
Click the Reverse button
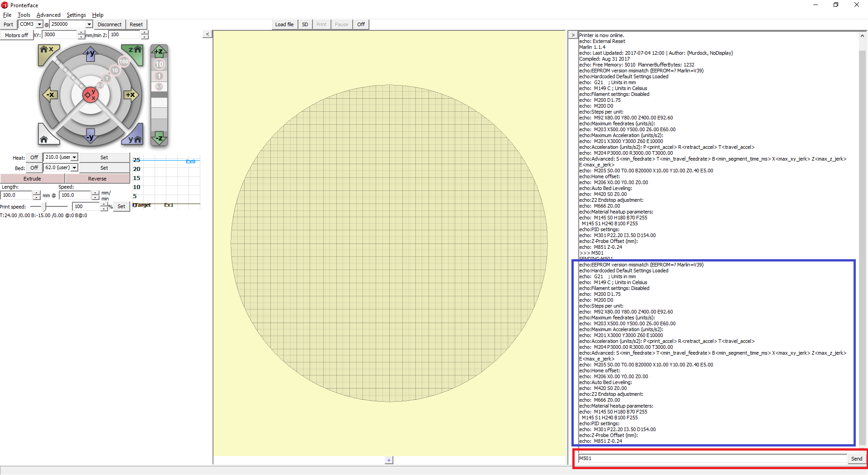point(98,179)
